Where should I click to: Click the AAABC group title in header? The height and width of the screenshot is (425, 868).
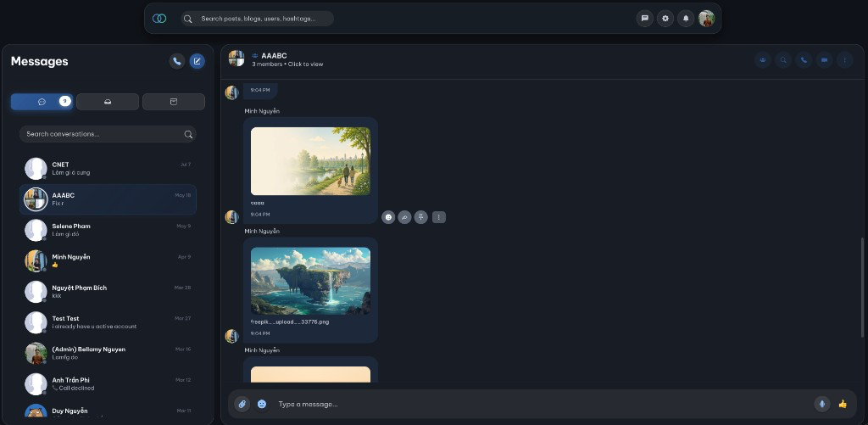click(274, 55)
